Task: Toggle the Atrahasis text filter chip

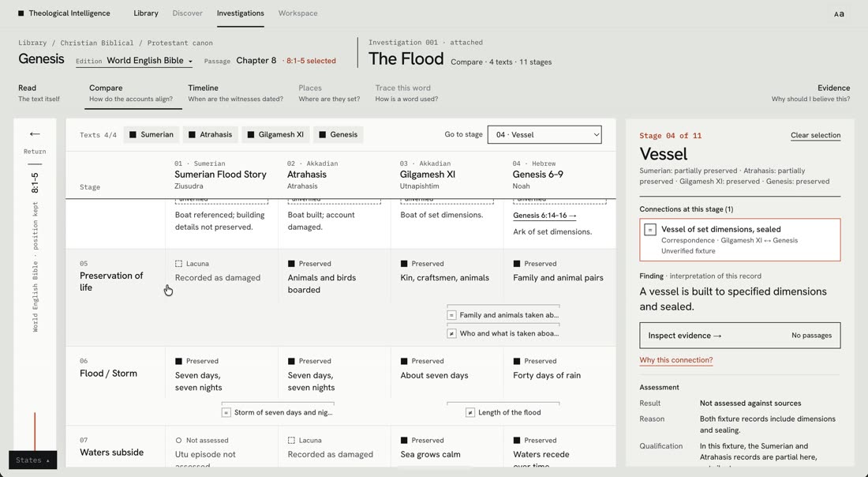Action: point(211,134)
